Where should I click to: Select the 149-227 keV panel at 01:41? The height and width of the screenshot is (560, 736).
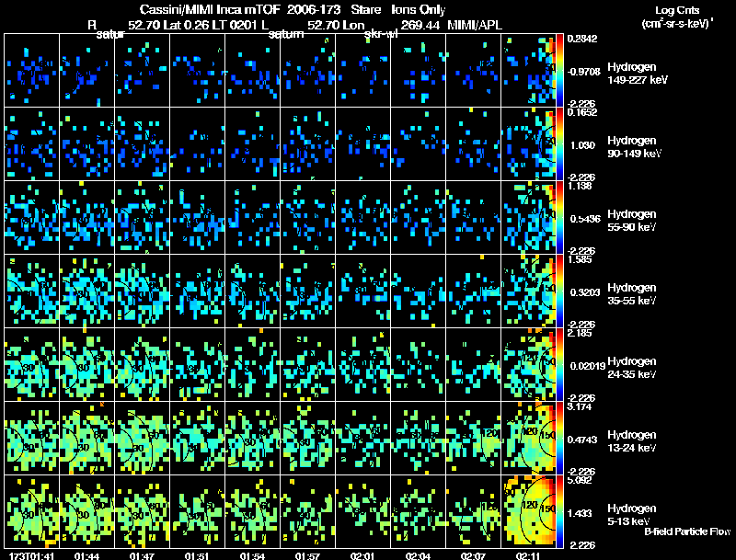click(x=31, y=71)
